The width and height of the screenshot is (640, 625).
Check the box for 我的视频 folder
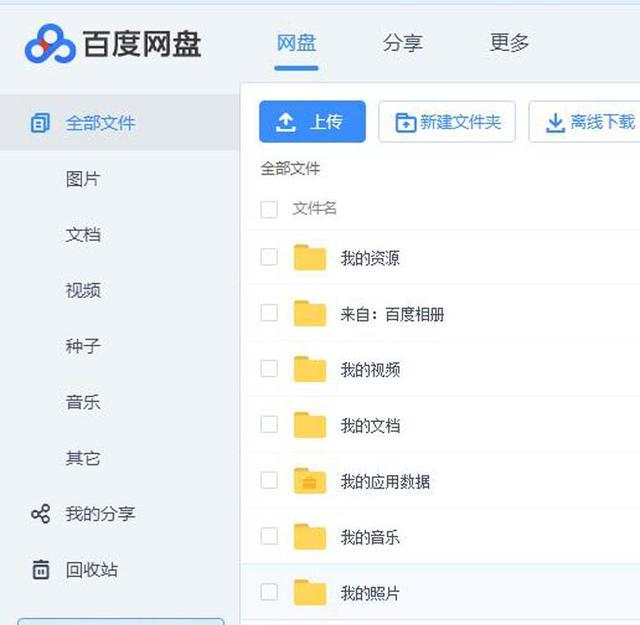[x=269, y=368]
